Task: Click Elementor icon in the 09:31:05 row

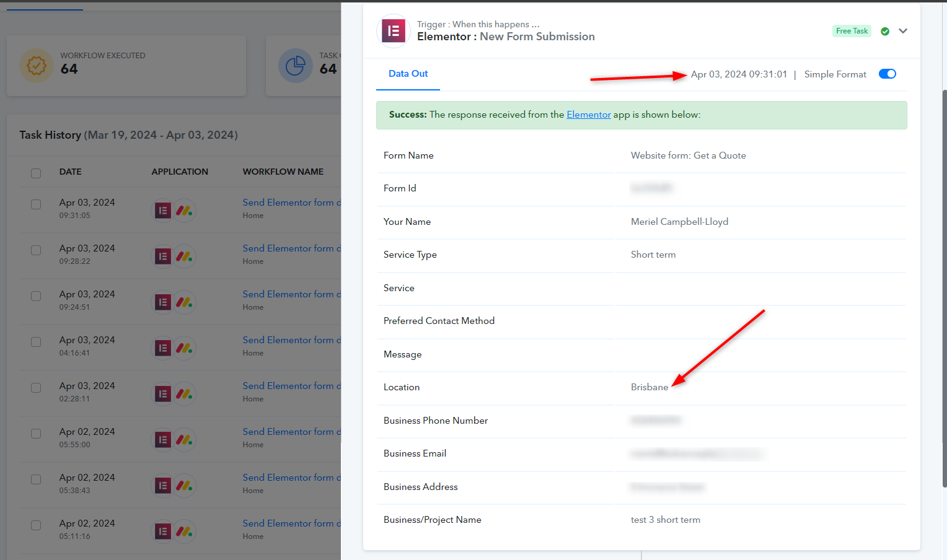Action: tap(163, 211)
